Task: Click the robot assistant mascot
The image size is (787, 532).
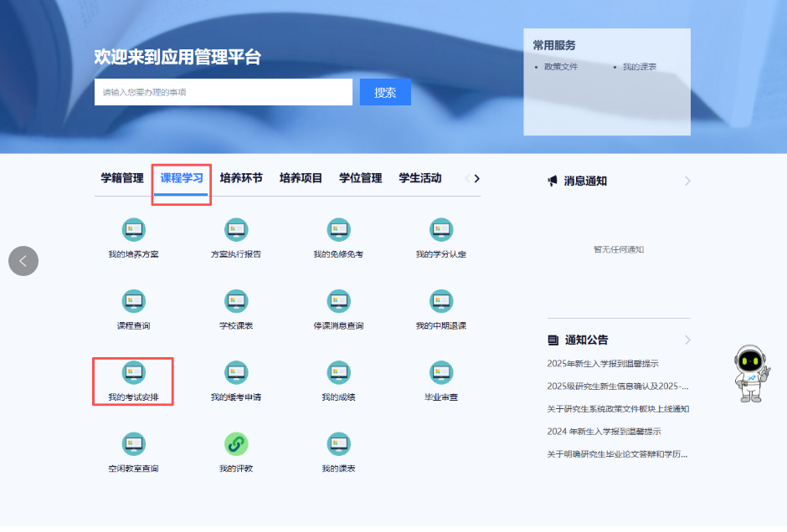Action: [x=750, y=373]
